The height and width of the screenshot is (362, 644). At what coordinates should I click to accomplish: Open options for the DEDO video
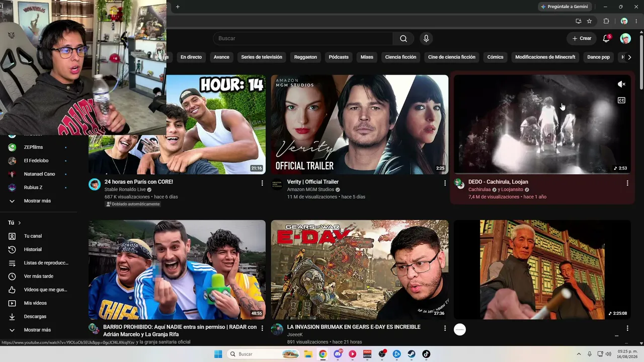click(x=627, y=184)
